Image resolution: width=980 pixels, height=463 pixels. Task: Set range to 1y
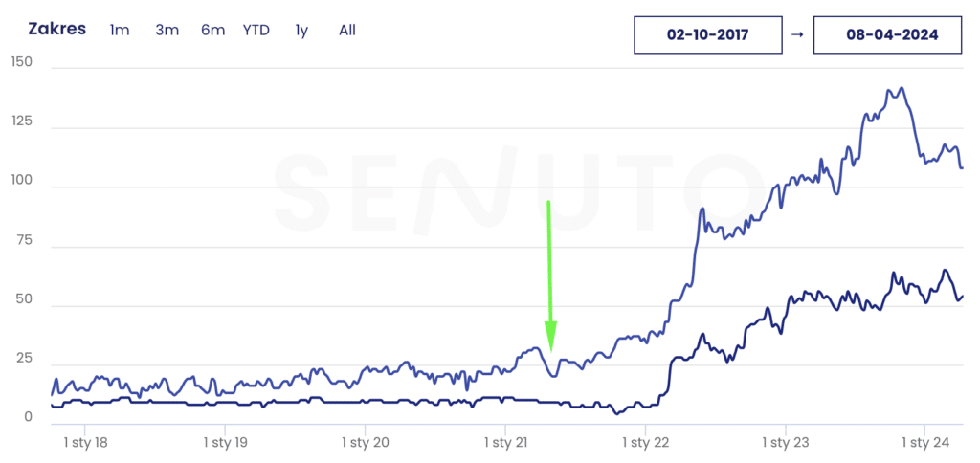301,30
